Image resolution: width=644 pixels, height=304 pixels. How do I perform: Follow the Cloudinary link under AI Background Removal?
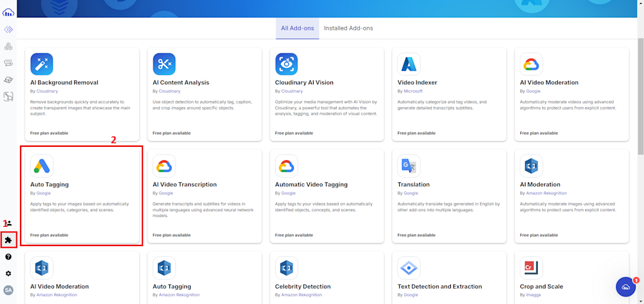pos(47,91)
